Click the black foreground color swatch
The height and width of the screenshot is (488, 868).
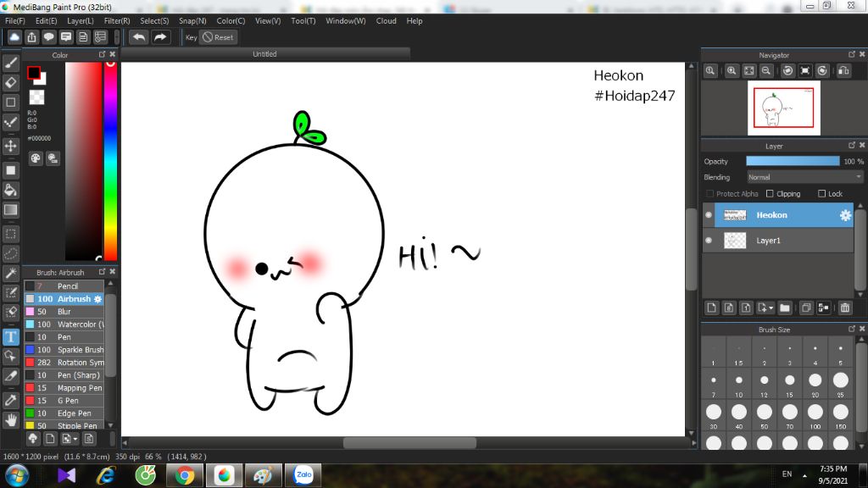coord(34,73)
